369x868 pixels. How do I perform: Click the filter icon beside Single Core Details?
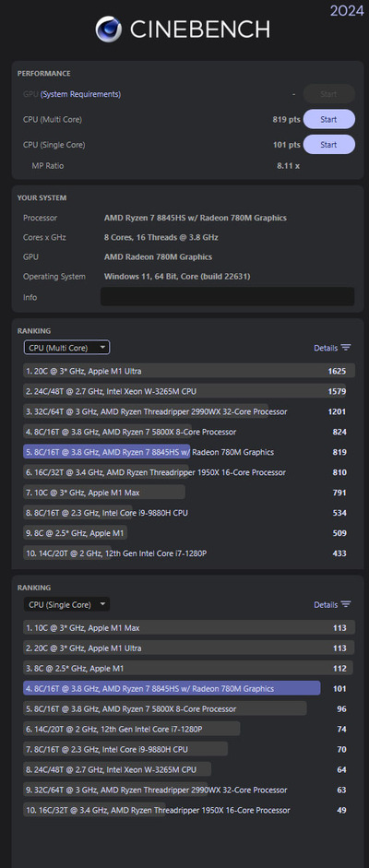tap(346, 604)
